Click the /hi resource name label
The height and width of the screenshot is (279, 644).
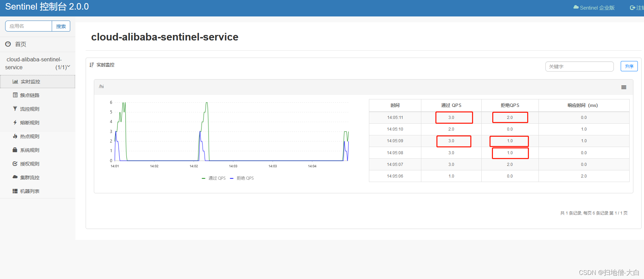[101, 87]
